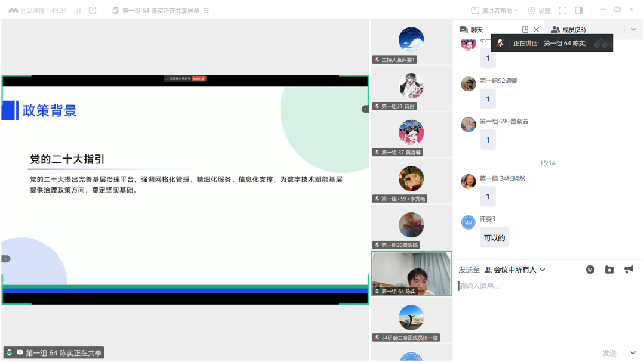Viewport: 644px width, 362px height.
Task: Select the 聊天 chat tab
Action: point(472,29)
